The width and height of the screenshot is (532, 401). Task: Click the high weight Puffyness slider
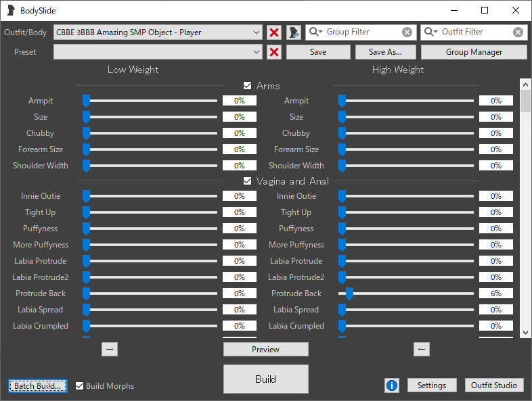pos(406,229)
